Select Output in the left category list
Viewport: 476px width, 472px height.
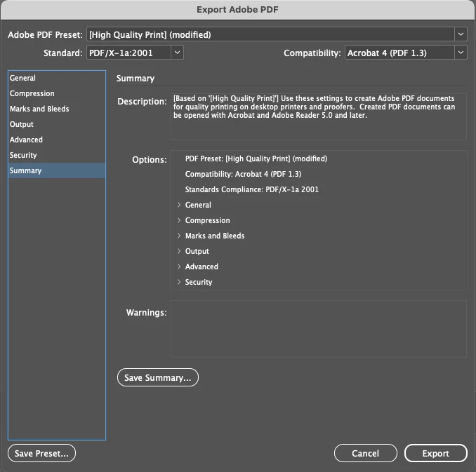click(57, 124)
